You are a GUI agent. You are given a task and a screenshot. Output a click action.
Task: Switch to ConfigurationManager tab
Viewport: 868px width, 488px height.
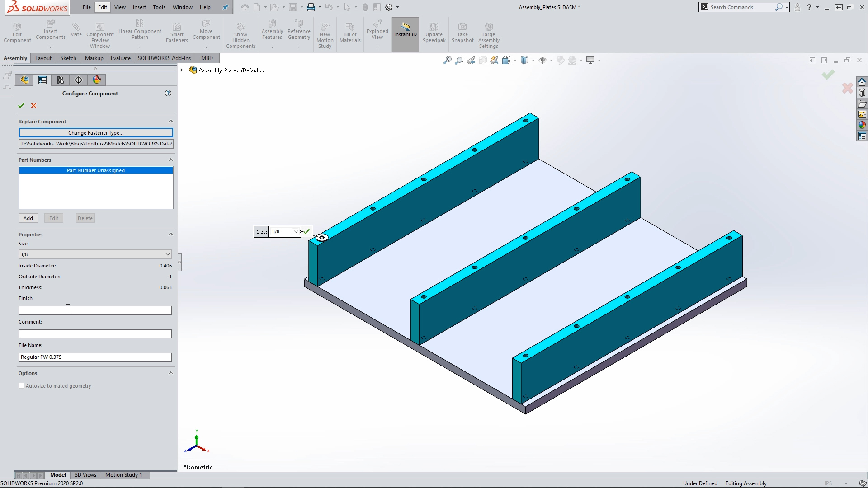pos(61,80)
